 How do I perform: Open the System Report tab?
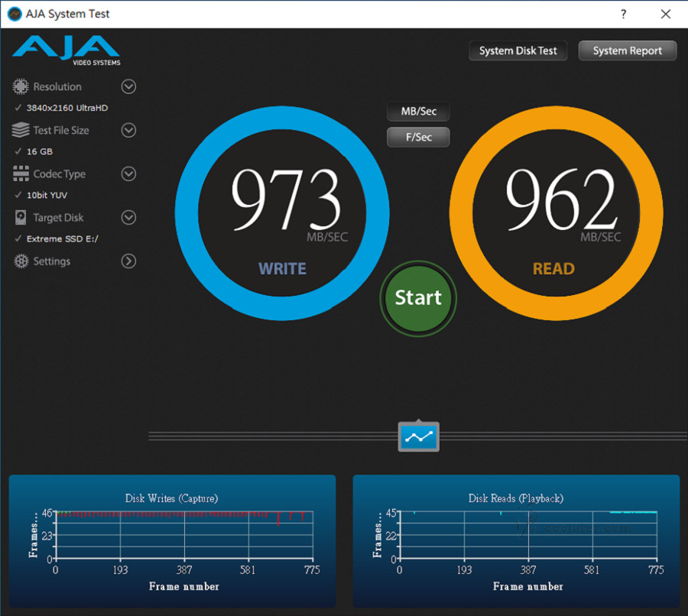click(x=628, y=51)
